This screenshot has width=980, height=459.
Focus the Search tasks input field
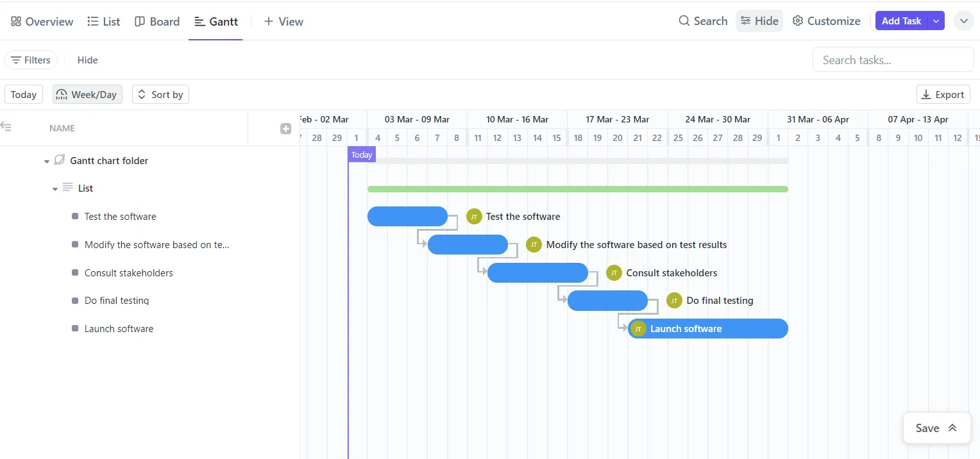pyautogui.click(x=893, y=60)
